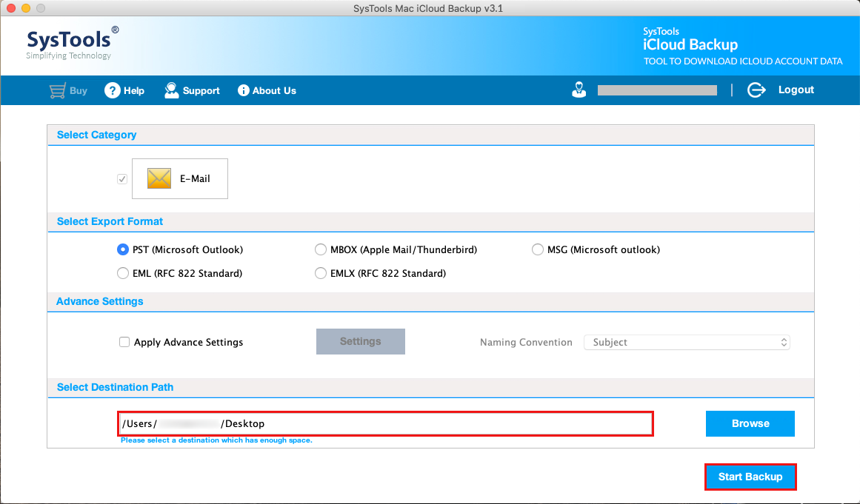Open the greyed Settings button
The width and height of the screenshot is (860, 504).
click(360, 341)
